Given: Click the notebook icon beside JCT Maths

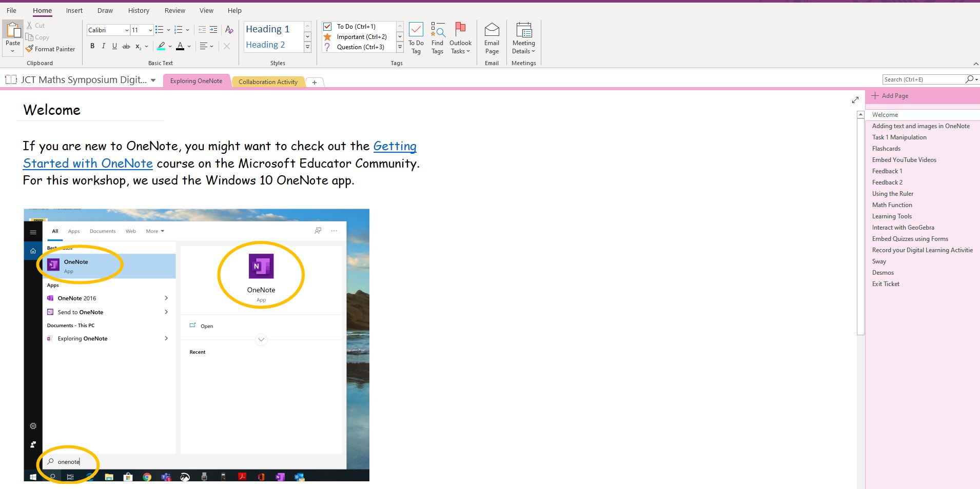Looking at the screenshot, I should (x=11, y=80).
